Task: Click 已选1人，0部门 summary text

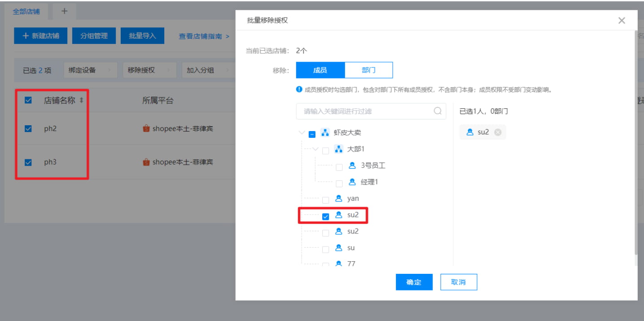Action: click(x=484, y=111)
